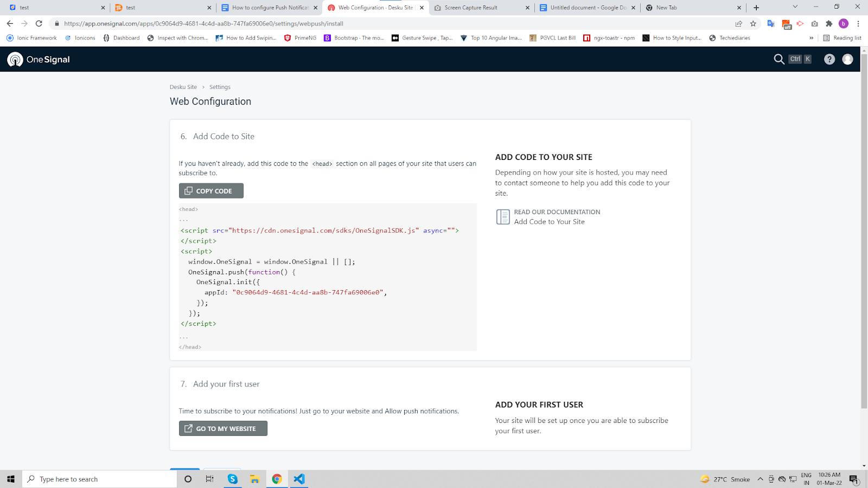868x488 pixels.
Task: Open the Chrome profile avatar
Action: [844, 23]
